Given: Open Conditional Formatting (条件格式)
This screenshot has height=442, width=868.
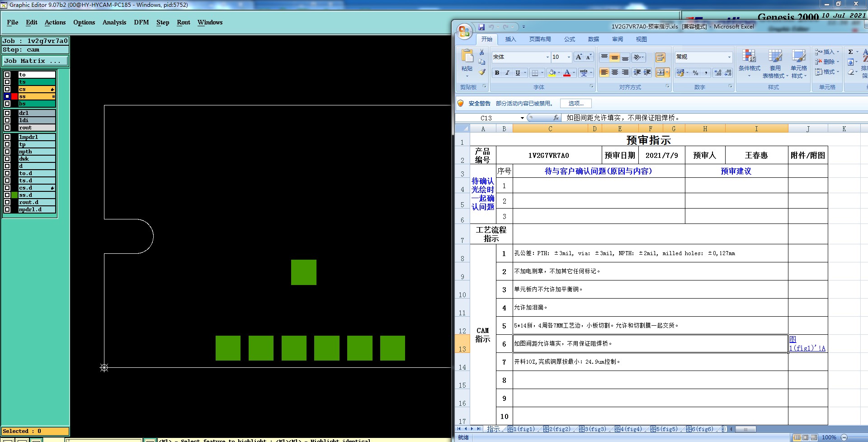Looking at the screenshot, I should [x=749, y=62].
